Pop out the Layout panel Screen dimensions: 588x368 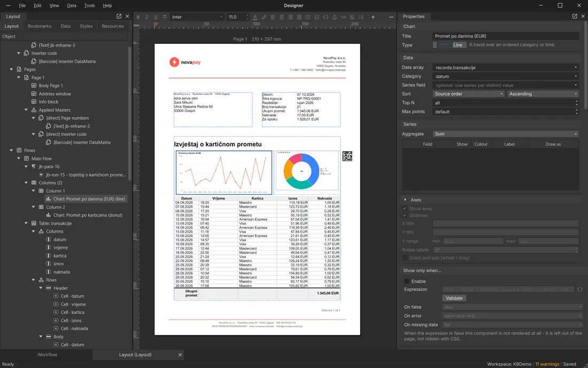pos(119,16)
